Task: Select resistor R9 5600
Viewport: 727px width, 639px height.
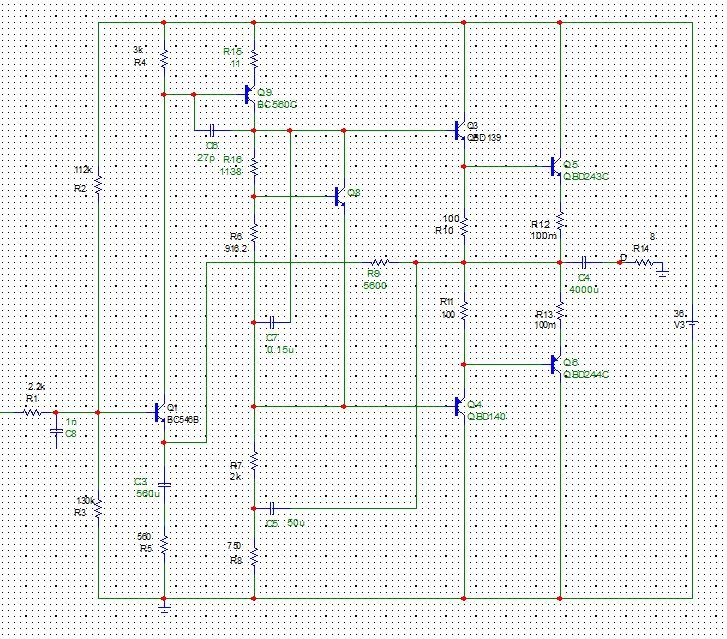Action: 380,262
